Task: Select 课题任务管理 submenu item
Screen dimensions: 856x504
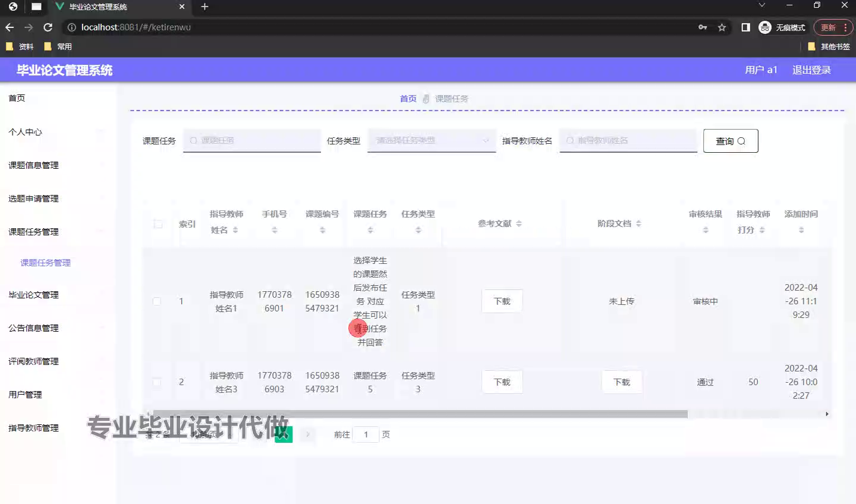Action: [x=46, y=263]
